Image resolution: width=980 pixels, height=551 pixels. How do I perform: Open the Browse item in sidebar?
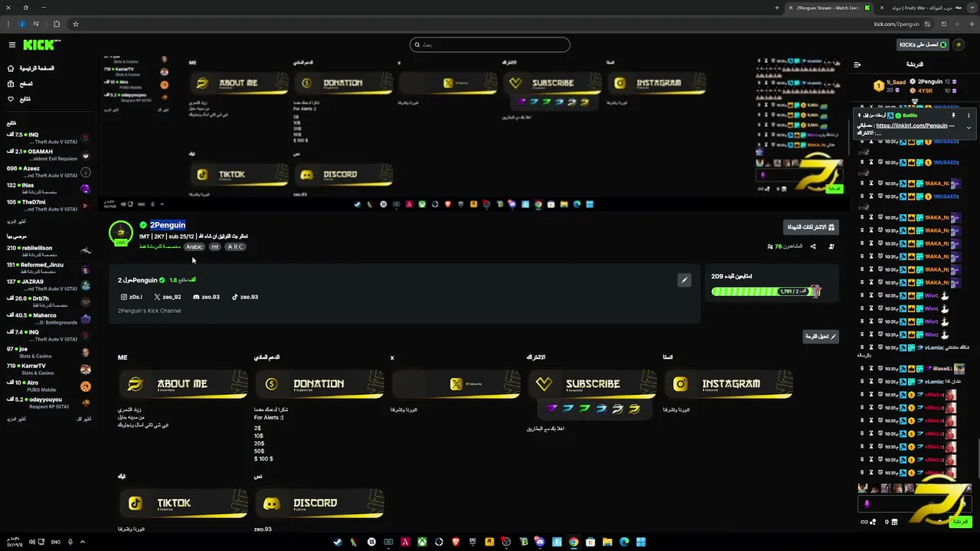[x=20, y=83]
